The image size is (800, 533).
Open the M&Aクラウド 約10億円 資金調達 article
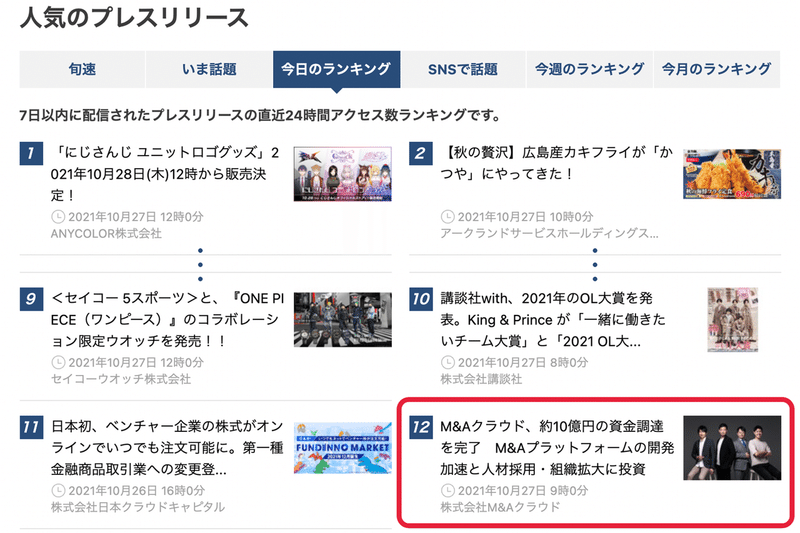[557, 448]
